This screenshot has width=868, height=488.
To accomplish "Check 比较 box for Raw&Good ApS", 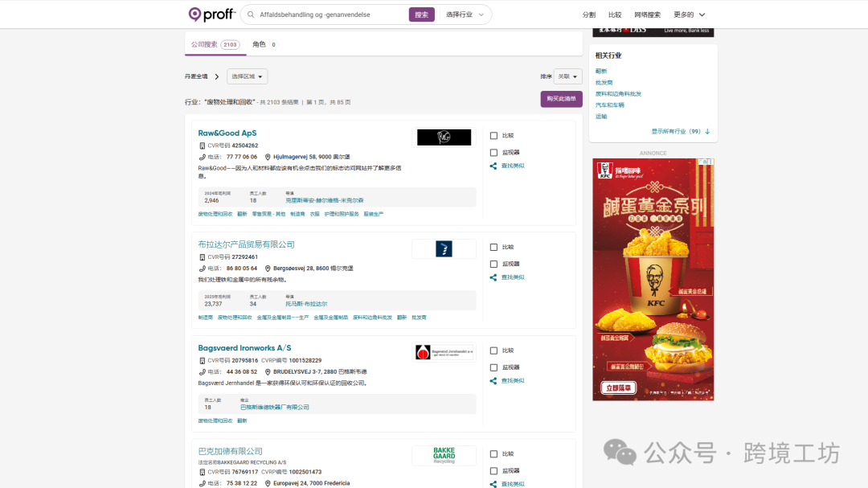I will click(x=493, y=136).
